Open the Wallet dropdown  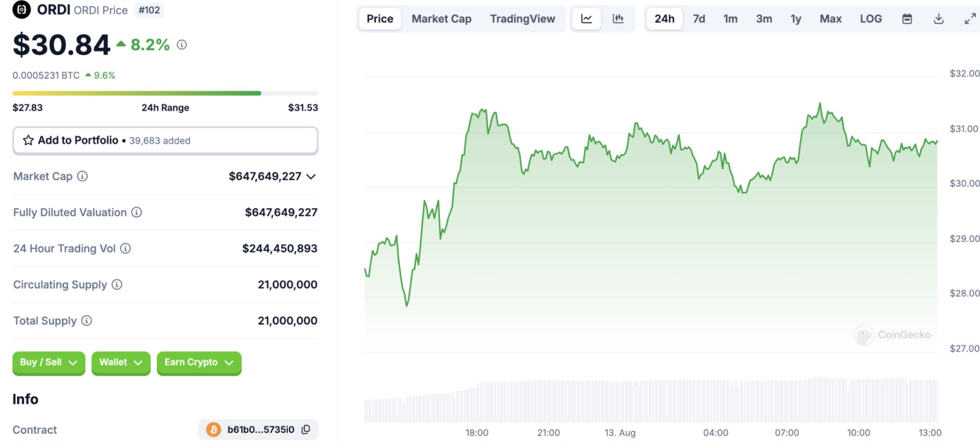tap(121, 362)
